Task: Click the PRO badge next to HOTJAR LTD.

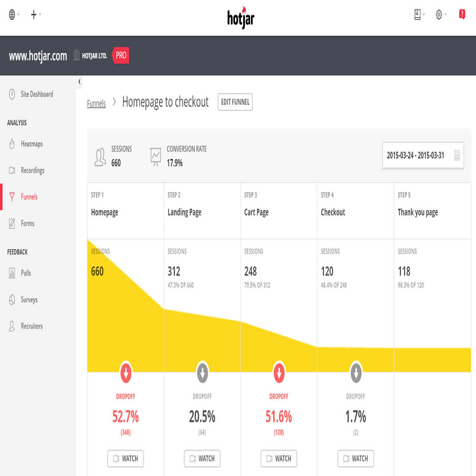Action: point(120,55)
